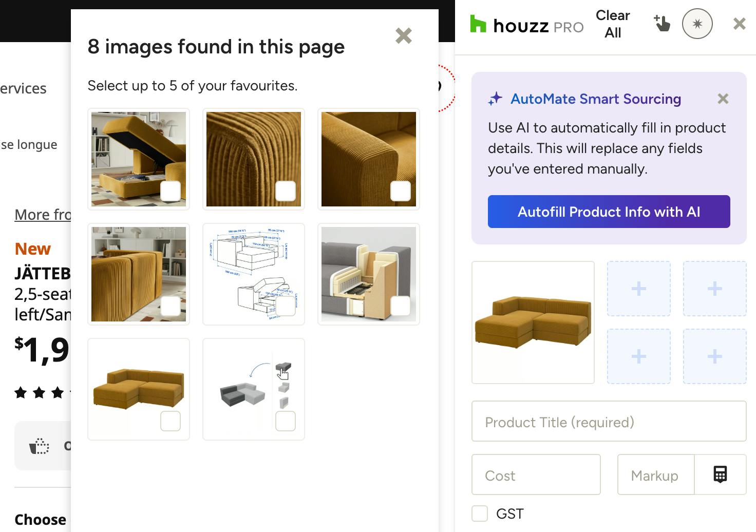Close the Houzz Pro side panel
This screenshot has height=532, width=756.
tap(739, 24)
